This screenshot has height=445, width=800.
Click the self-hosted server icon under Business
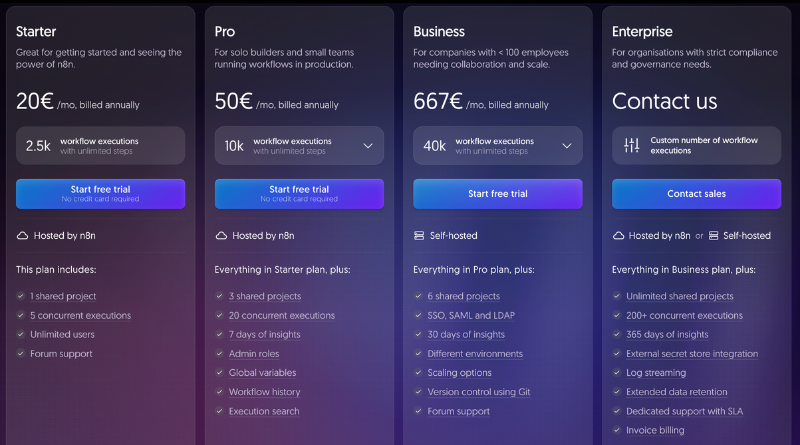(x=420, y=236)
